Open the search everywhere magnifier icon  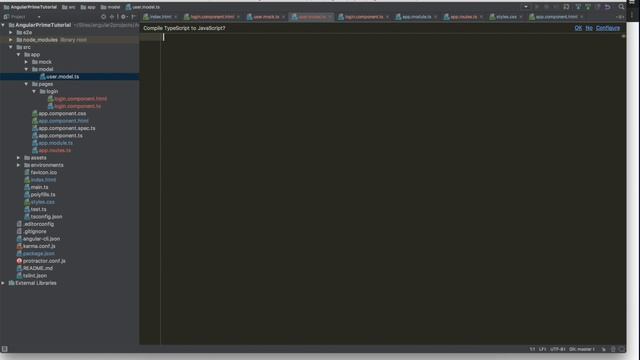621,7
